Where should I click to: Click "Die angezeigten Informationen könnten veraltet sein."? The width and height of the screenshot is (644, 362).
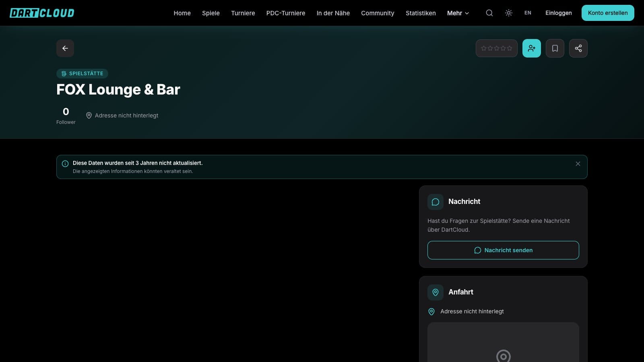click(133, 171)
